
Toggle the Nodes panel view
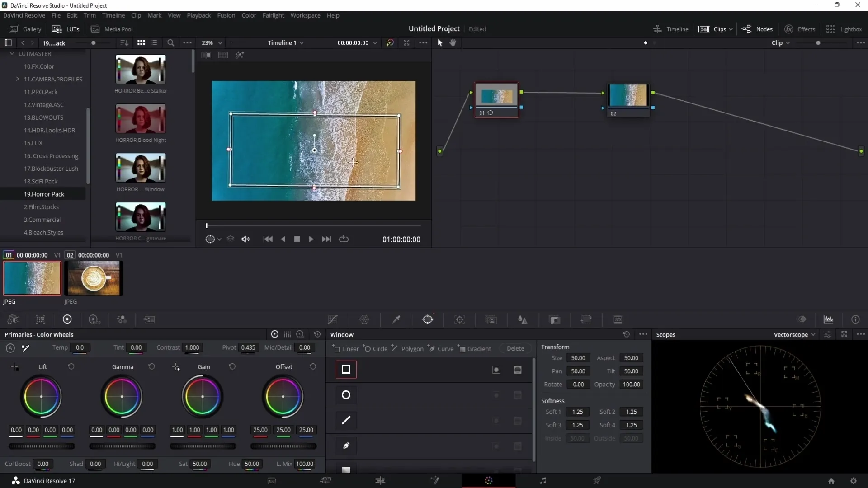click(x=760, y=28)
